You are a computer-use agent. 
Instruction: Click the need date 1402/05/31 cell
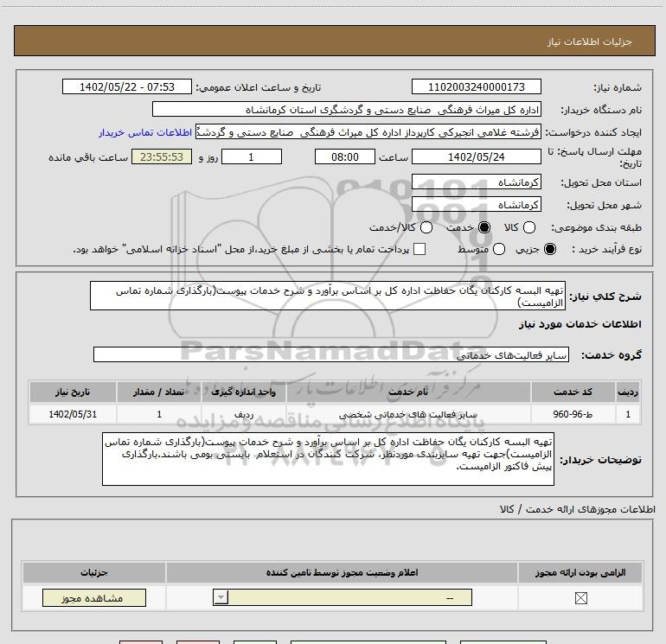click(73, 414)
